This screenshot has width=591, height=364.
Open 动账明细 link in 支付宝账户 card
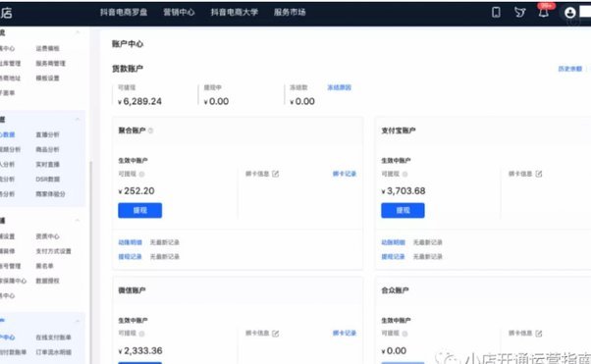(393, 242)
